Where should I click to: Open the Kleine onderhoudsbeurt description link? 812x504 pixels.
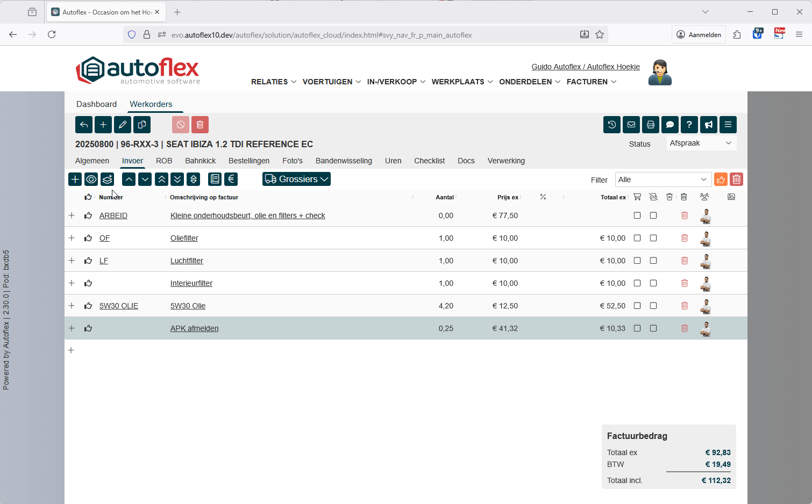247,215
